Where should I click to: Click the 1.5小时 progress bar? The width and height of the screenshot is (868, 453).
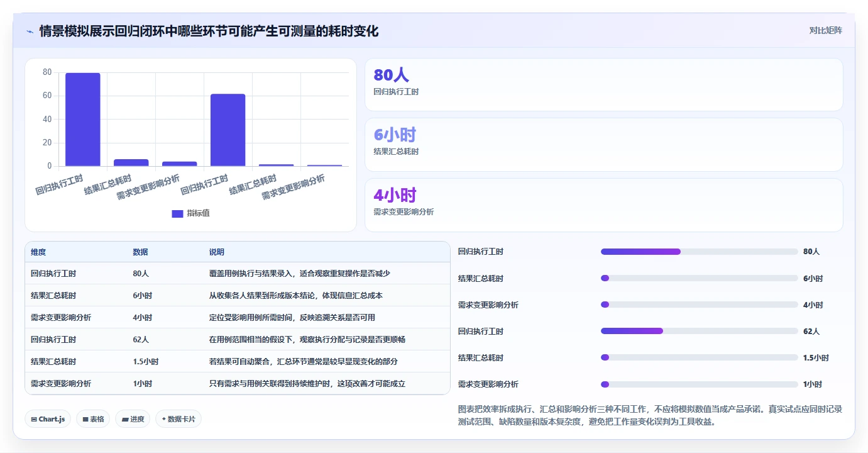pos(699,357)
